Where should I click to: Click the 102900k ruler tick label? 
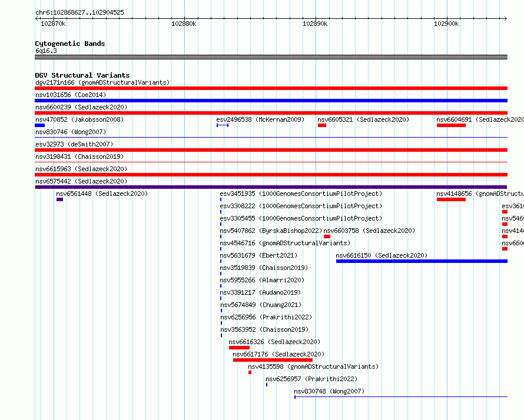446,24
